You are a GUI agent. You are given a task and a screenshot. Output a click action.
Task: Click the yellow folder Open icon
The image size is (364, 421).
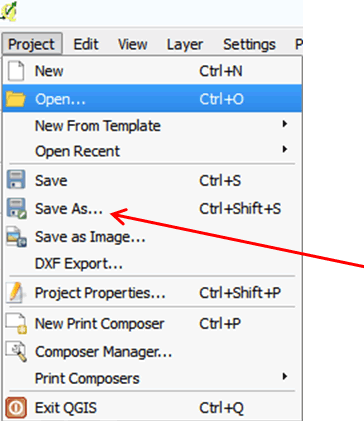pyautogui.click(x=15, y=99)
